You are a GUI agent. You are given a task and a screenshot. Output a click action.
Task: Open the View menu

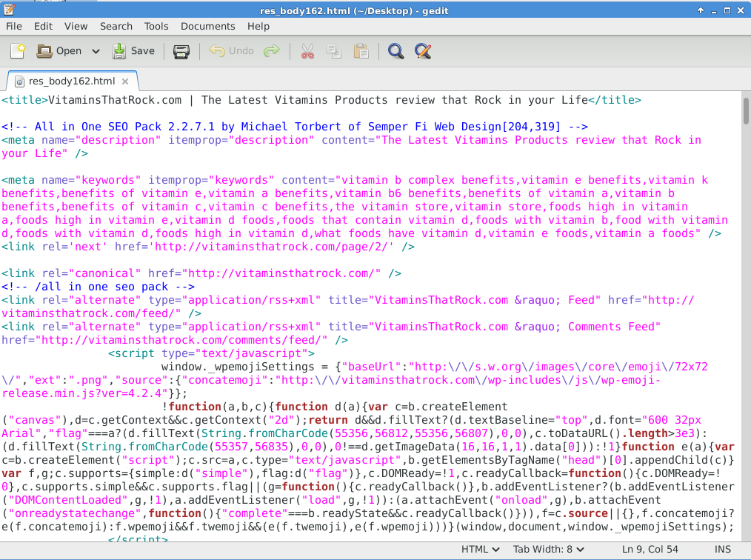76,27
